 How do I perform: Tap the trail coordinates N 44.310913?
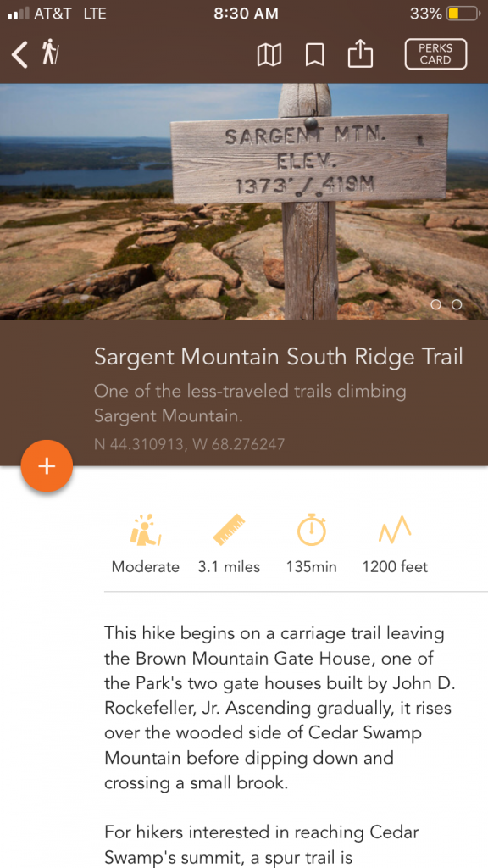point(189,444)
